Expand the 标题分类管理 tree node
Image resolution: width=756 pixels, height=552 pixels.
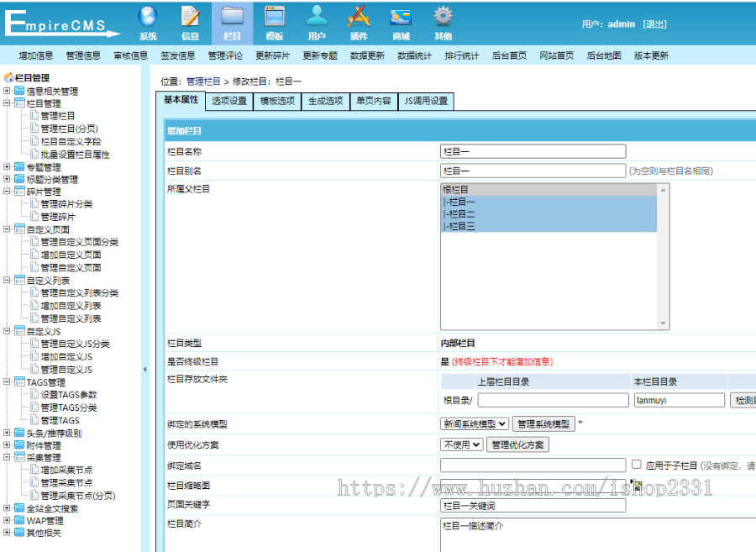click(7, 179)
